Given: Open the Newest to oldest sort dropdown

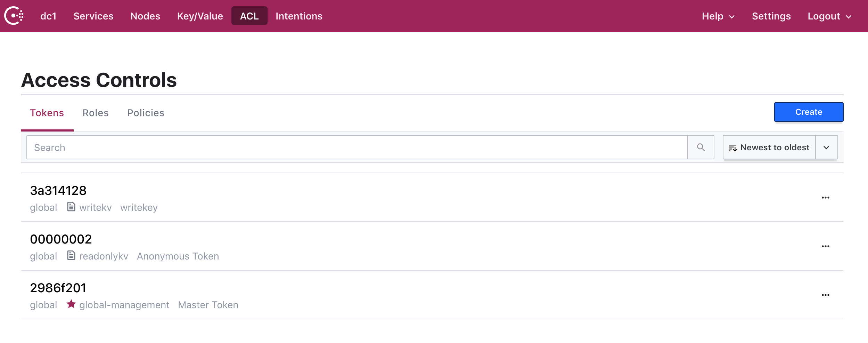Looking at the screenshot, I should point(780,147).
